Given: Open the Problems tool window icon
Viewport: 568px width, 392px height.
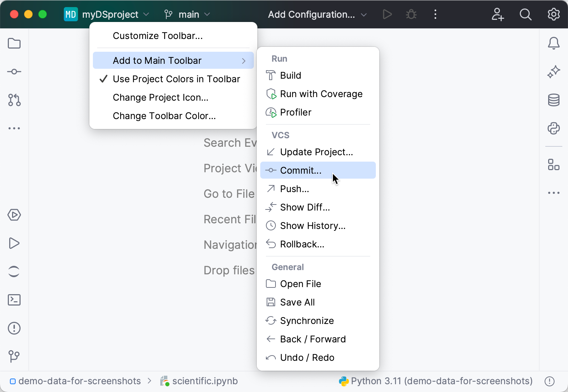Looking at the screenshot, I should click(14, 328).
